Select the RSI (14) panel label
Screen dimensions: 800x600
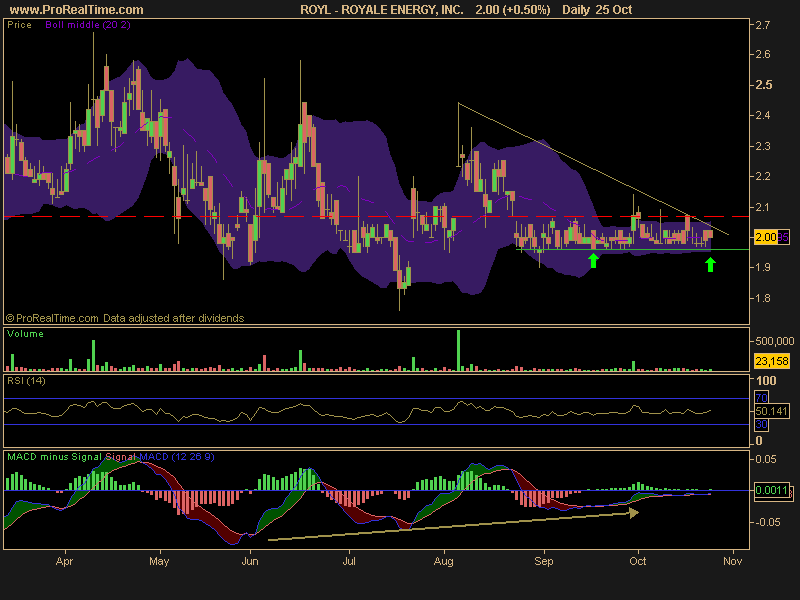click(x=26, y=381)
